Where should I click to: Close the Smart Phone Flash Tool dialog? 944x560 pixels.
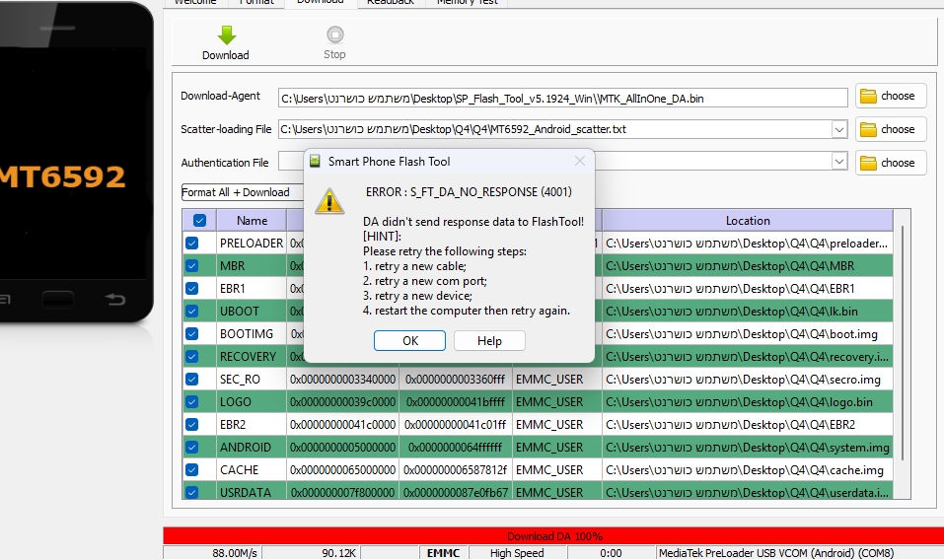(579, 161)
